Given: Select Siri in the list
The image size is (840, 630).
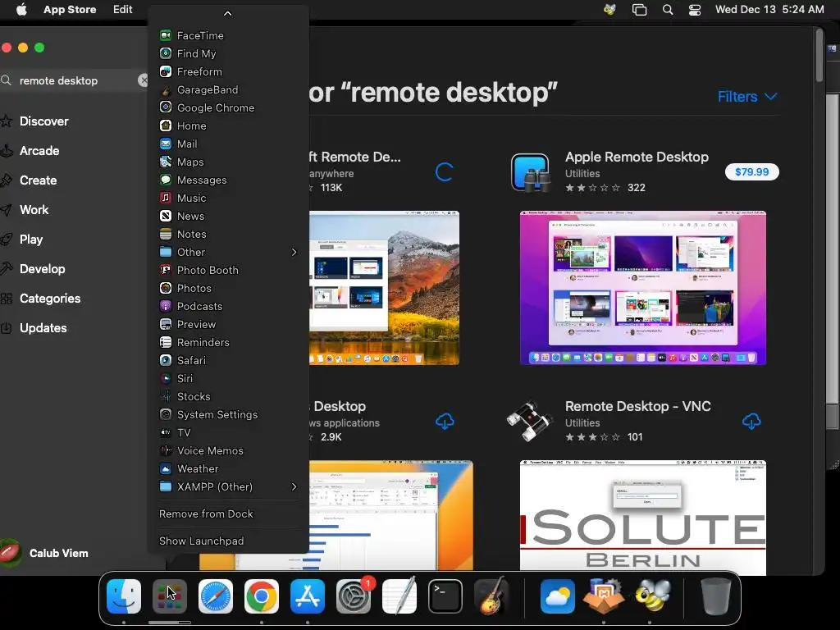Looking at the screenshot, I should [x=228, y=378].
